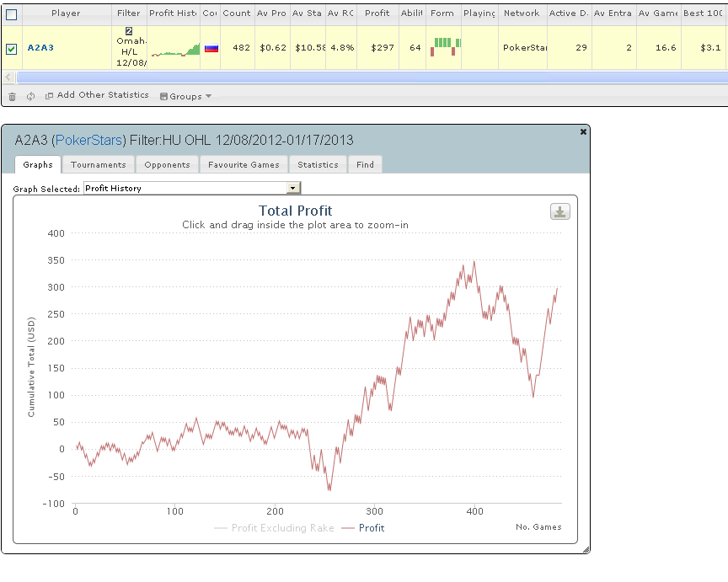The image size is (728, 582).
Task: Open the A2A3 player link
Action: tap(40, 47)
